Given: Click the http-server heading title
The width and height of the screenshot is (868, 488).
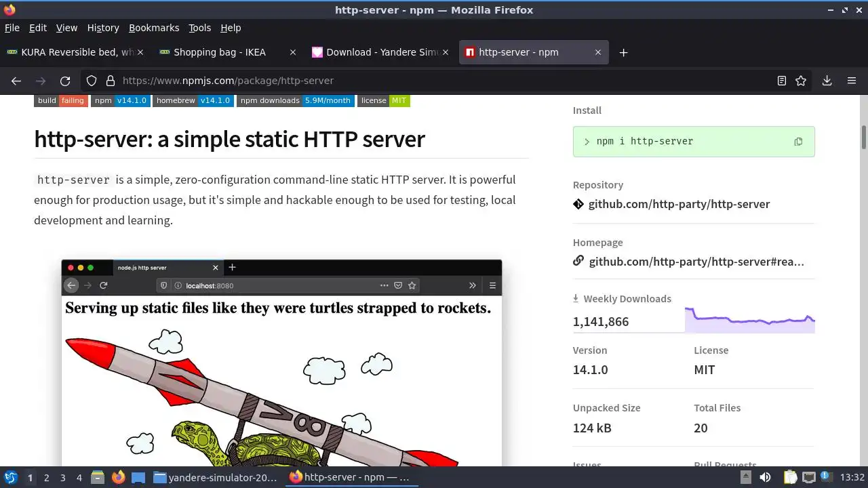Looking at the screenshot, I should [x=229, y=139].
